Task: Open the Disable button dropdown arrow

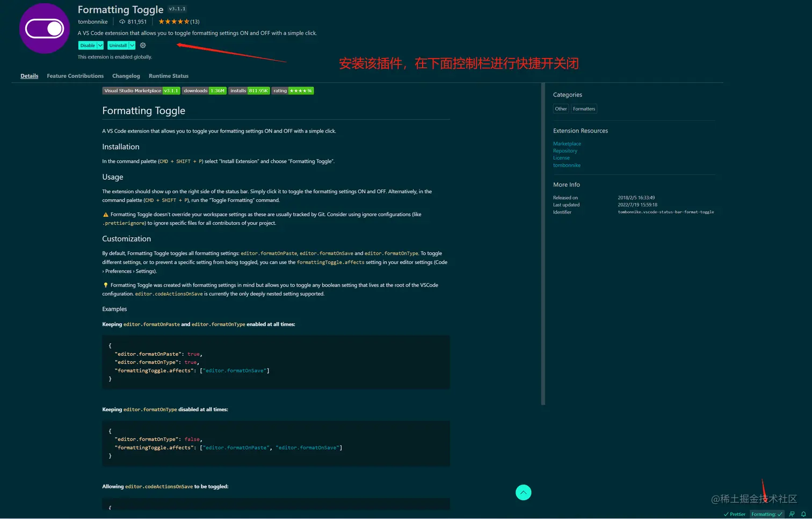Action: [x=100, y=46]
